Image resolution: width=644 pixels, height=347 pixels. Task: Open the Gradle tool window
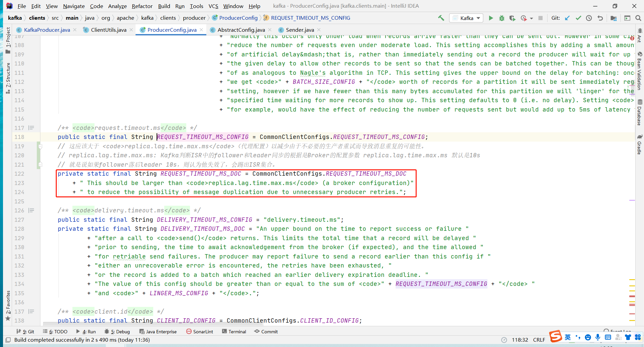639,144
